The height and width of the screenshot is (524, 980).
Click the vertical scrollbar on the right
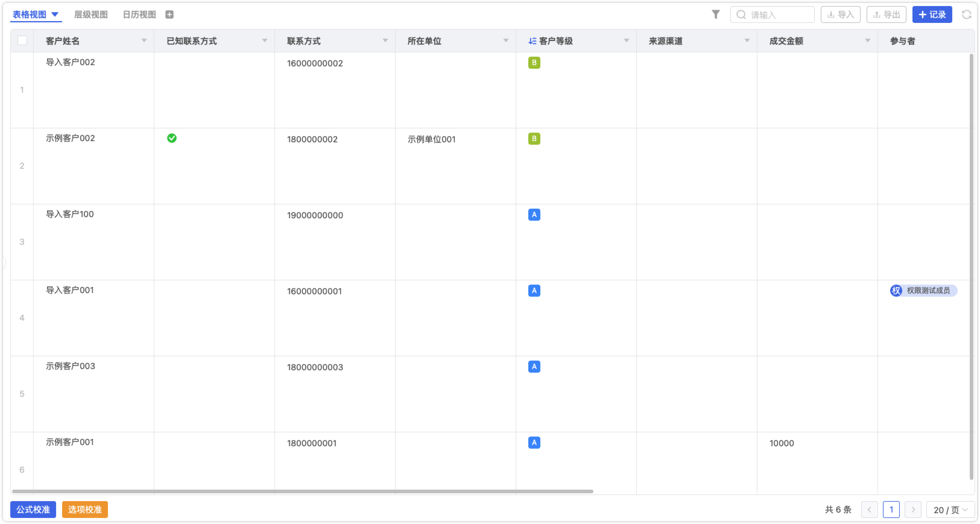pos(972,267)
